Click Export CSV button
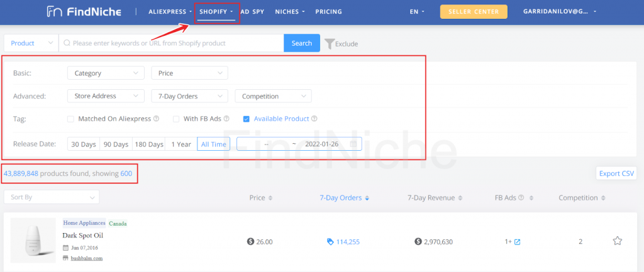This screenshot has width=644, height=272. 616,173
